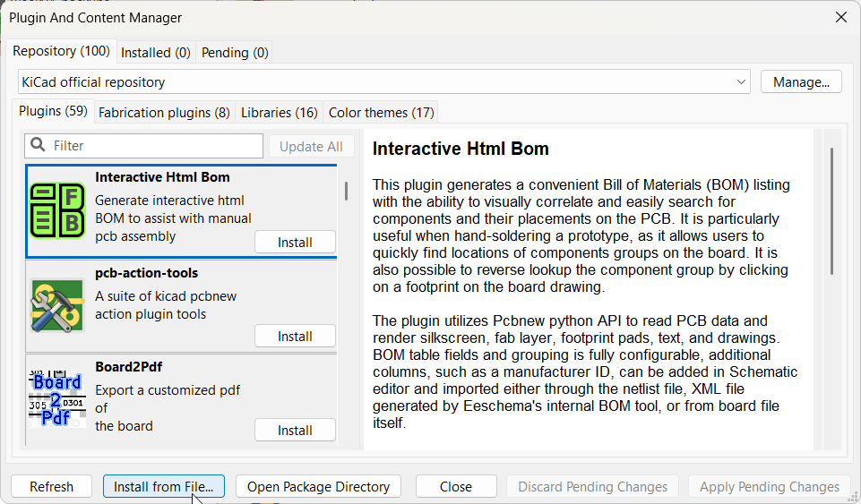861x504 pixels.
Task: Switch to the Pending (0) tab
Action: (235, 52)
